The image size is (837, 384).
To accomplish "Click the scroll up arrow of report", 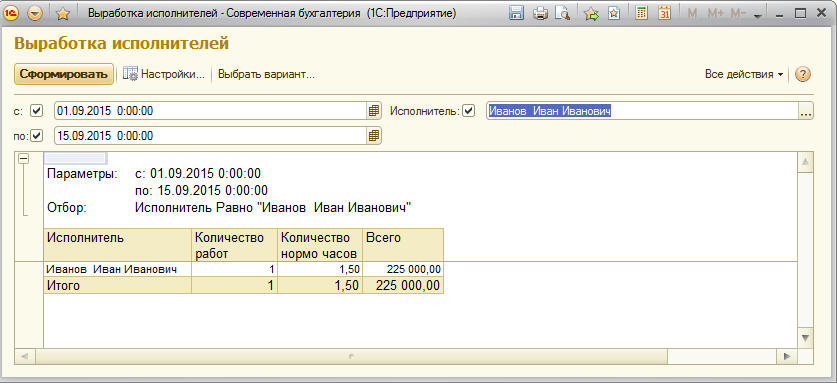I will click(x=805, y=161).
